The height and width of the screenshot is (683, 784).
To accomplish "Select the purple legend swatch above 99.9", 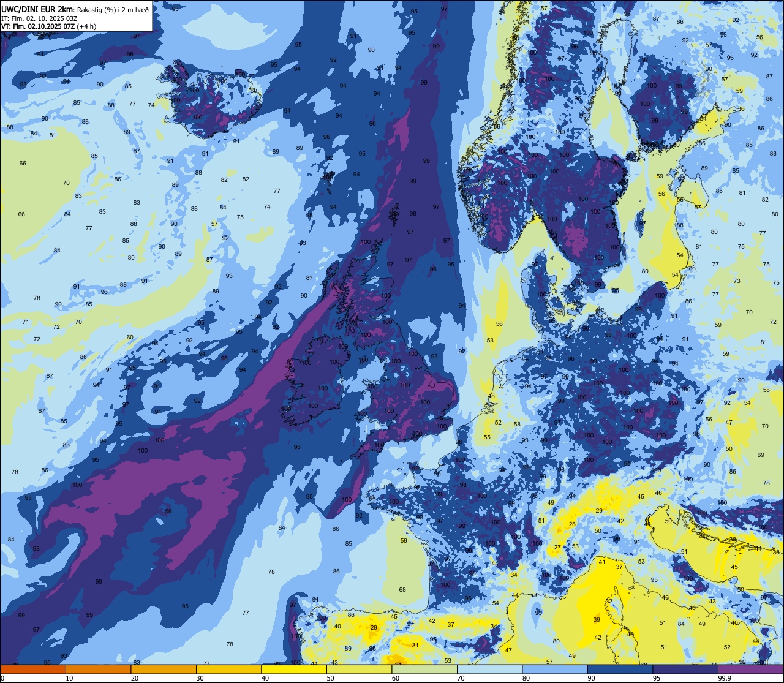I will tap(750, 669).
